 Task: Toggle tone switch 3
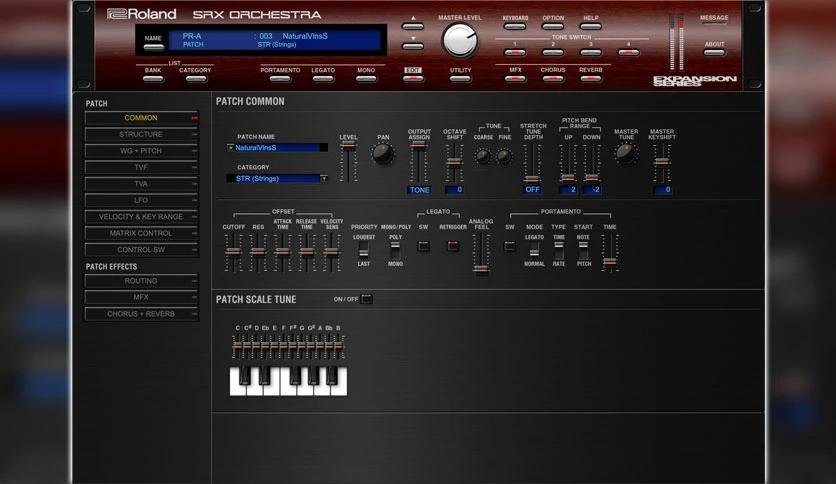pyautogui.click(x=590, y=52)
